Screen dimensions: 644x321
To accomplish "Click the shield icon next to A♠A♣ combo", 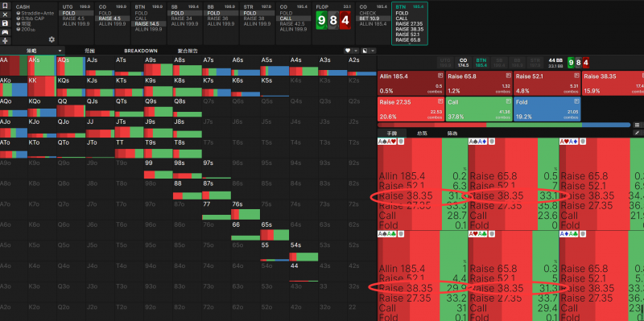I will point(400,234).
